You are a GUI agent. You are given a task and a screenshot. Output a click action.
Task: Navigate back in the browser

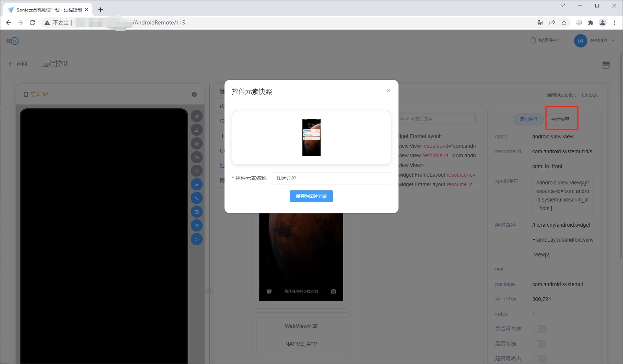pyautogui.click(x=9, y=23)
